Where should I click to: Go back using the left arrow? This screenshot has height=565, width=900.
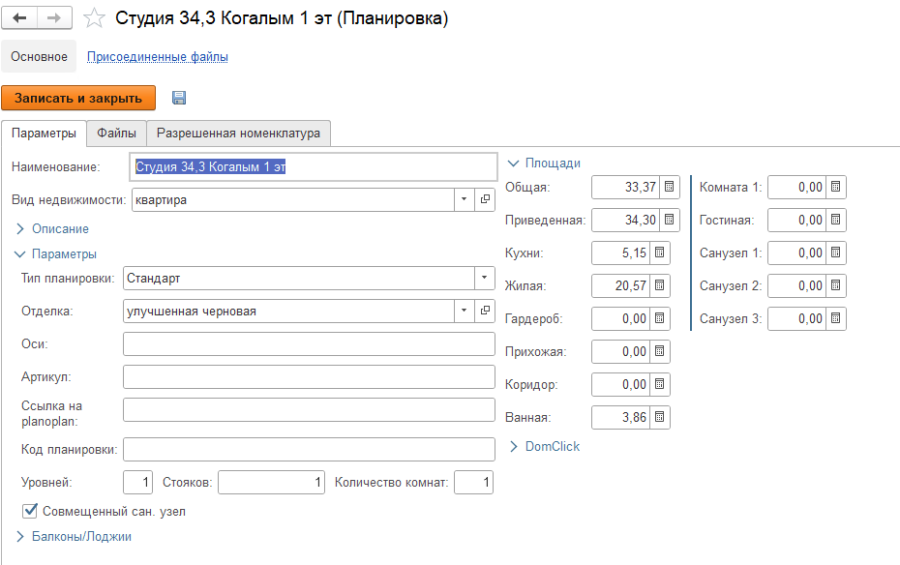click(19, 19)
